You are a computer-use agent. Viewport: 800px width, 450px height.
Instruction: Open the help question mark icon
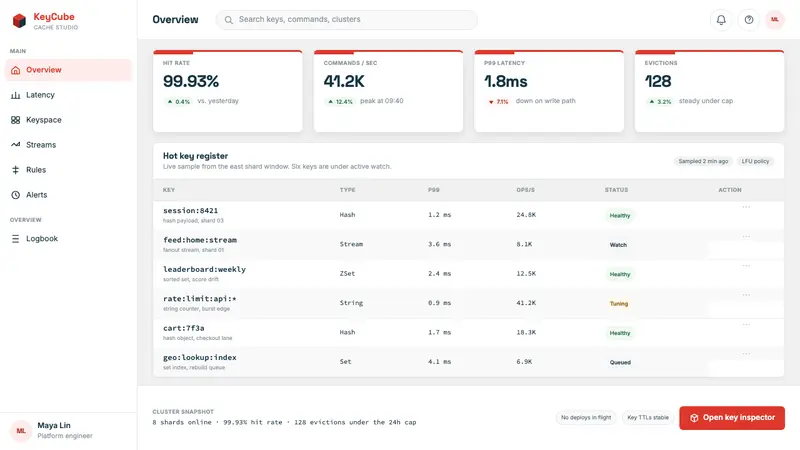click(x=748, y=20)
